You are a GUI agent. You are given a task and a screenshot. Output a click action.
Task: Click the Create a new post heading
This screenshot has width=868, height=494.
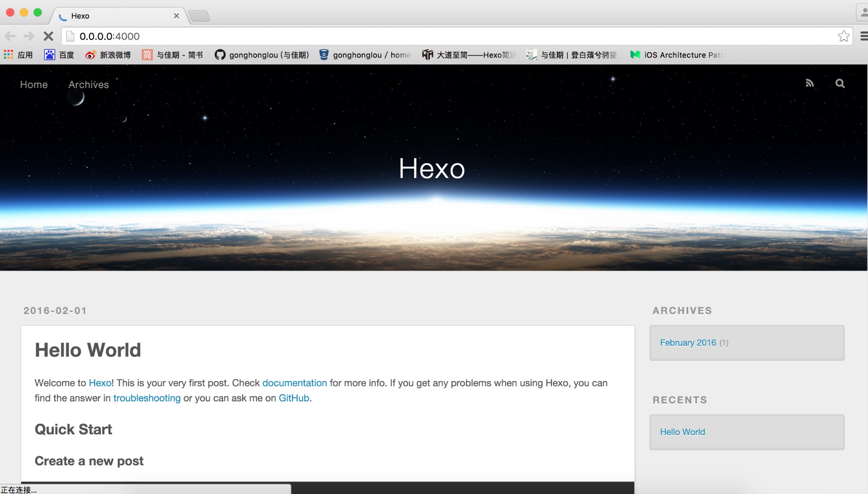tap(89, 461)
